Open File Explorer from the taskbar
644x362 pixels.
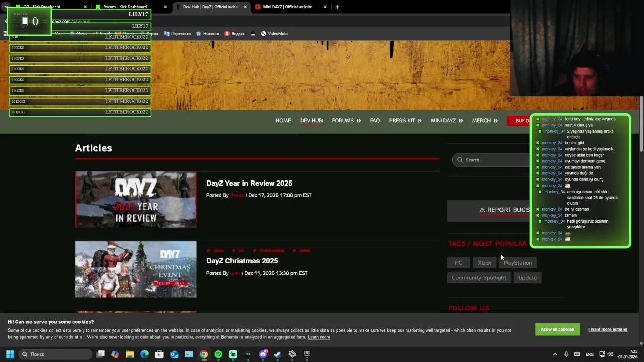(x=130, y=354)
